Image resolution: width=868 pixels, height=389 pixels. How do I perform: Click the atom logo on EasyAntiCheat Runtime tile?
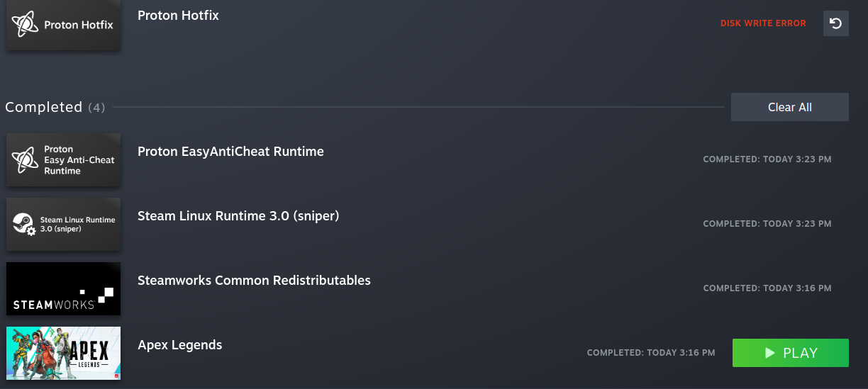pyautogui.click(x=25, y=160)
